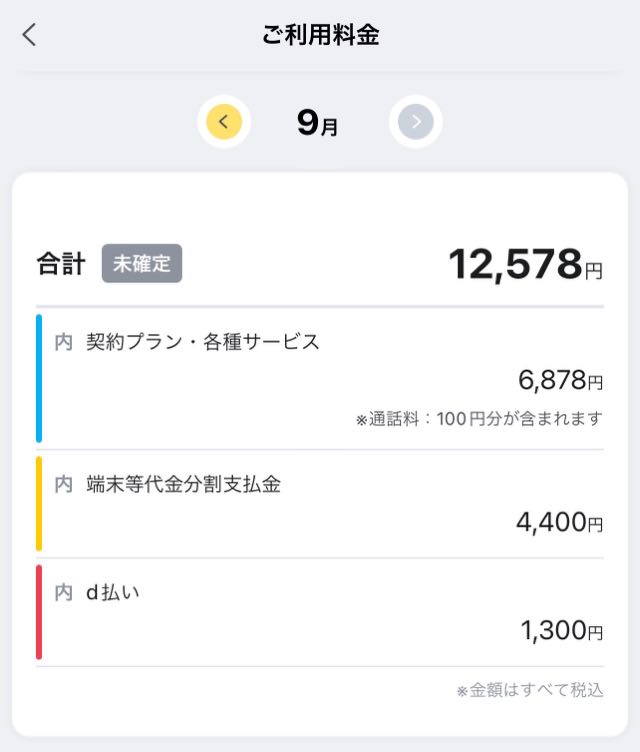This screenshot has width=640, height=752.
Task: Tap the 4,400円 installment amount
Action: [559, 522]
